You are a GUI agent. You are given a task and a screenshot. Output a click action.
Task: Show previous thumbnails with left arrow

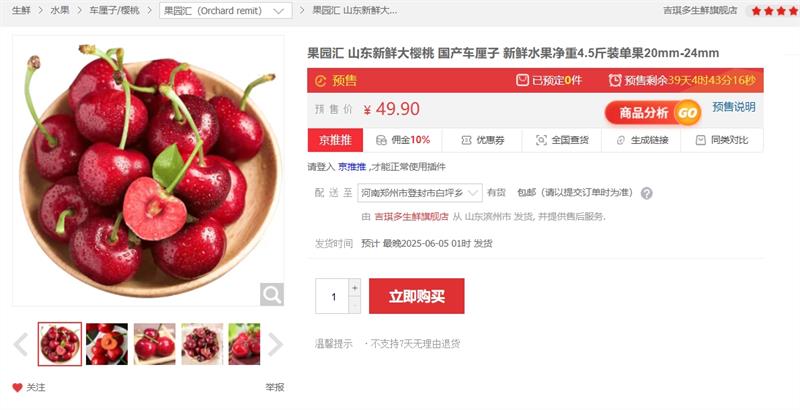point(21,344)
